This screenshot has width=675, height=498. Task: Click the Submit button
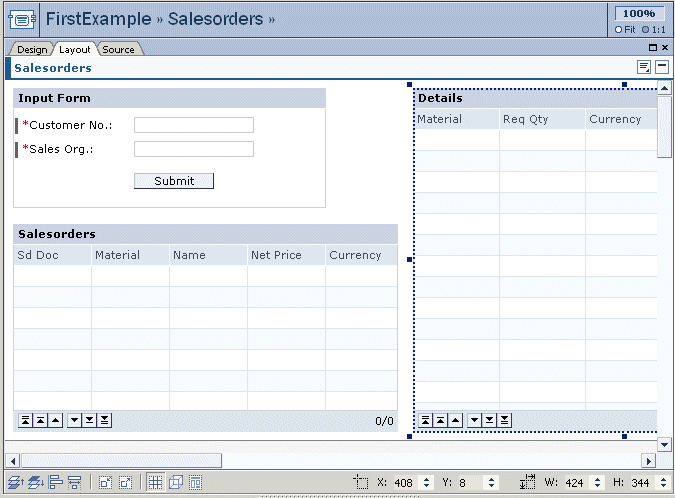pyautogui.click(x=174, y=181)
